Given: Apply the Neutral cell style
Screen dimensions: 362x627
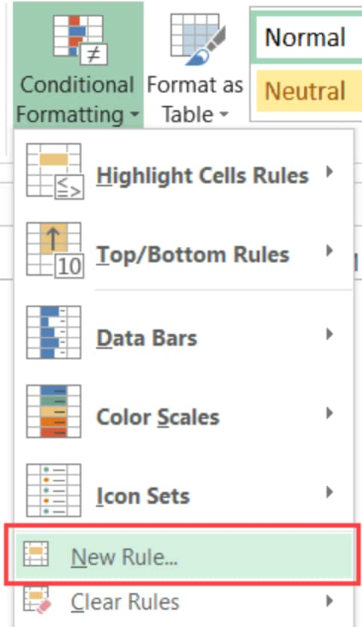Looking at the screenshot, I should [x=309, y=91].
